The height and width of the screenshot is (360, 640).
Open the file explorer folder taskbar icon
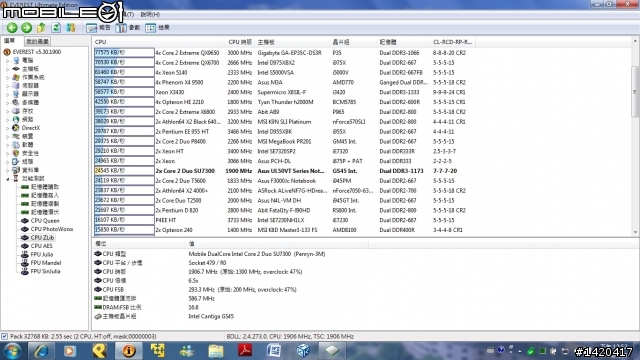tap(216, 351)
